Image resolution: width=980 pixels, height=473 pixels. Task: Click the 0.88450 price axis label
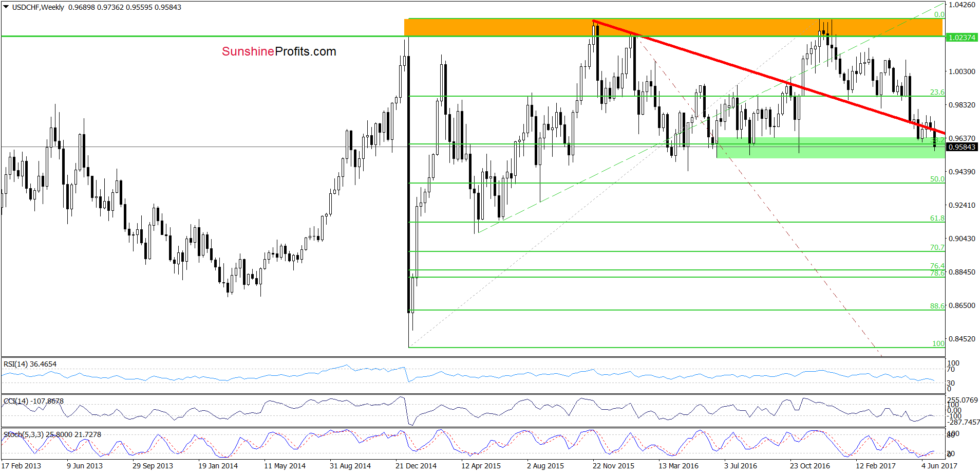coord(962,272)
